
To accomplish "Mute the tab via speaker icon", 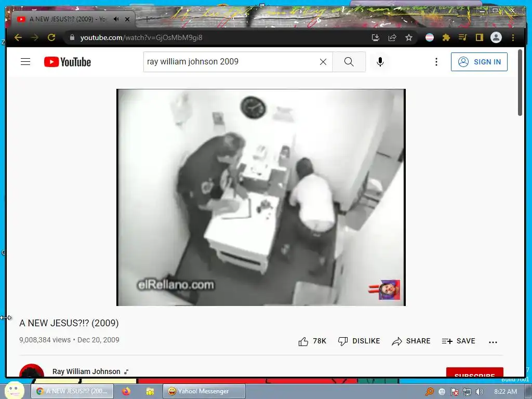I will 116,19.
